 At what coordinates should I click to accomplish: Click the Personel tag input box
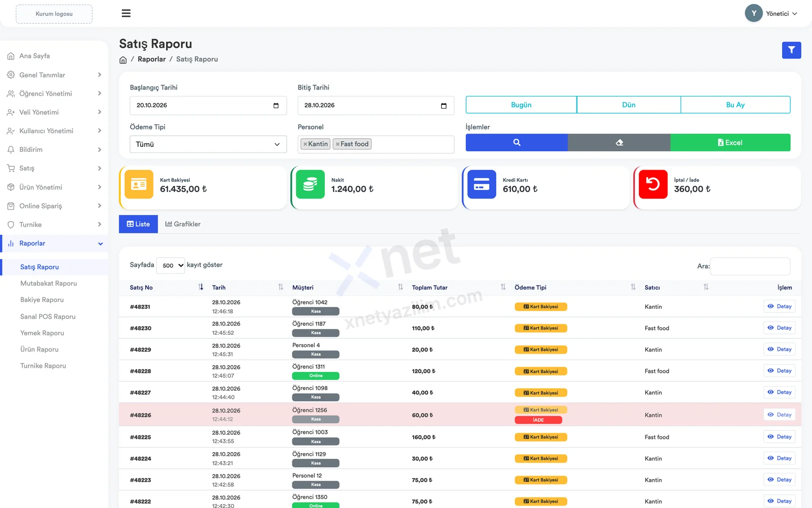tap(376, 144)
